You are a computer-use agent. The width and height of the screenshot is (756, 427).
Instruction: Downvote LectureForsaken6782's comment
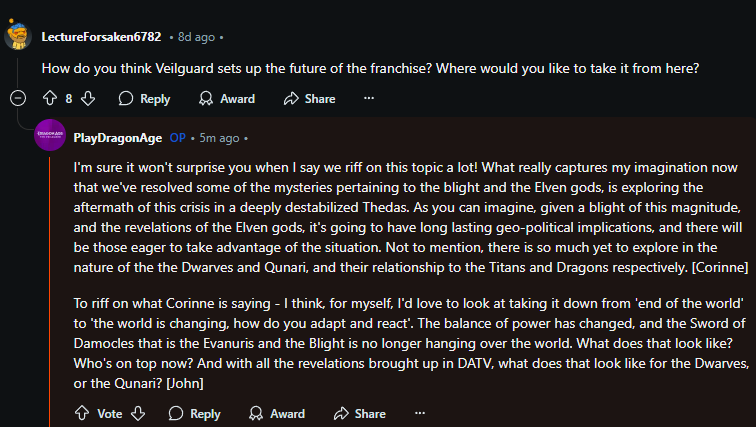point(88,99)
